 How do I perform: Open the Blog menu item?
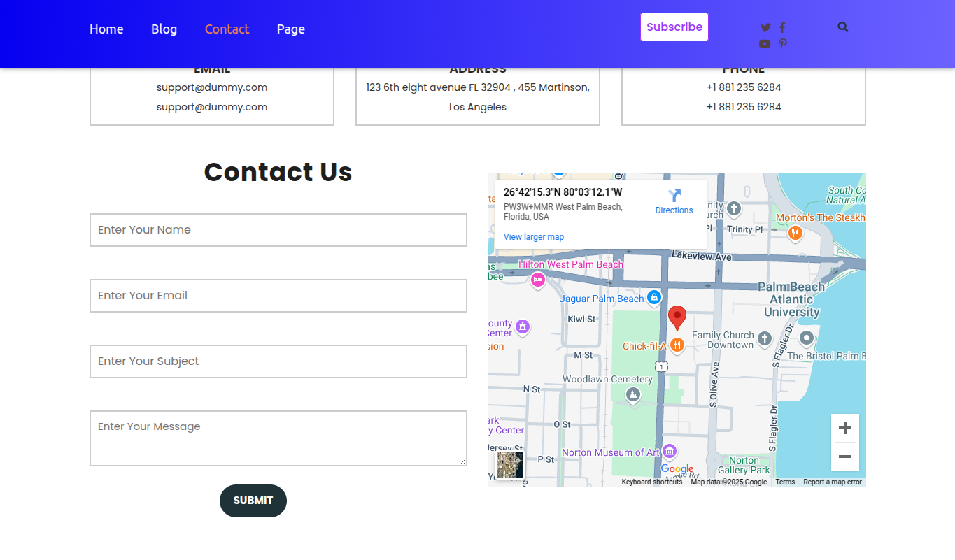click(164, 29)
